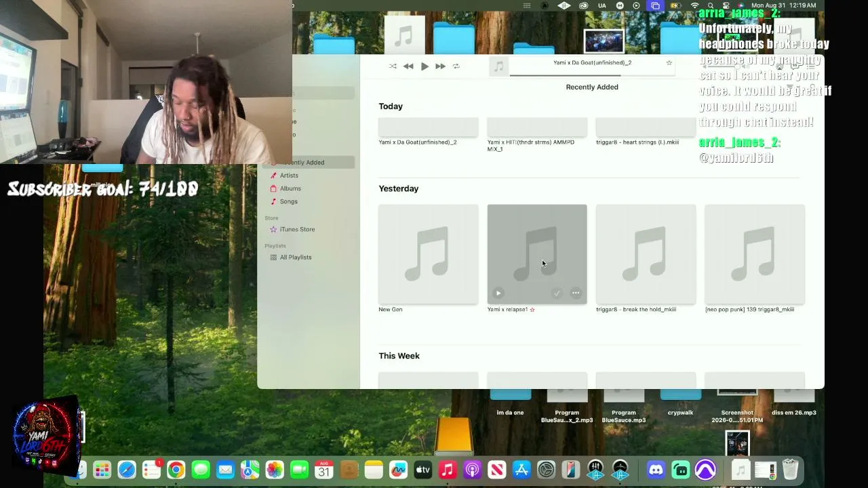Click the highlighted screen mirroring menu bar icon
The width and height of the screenshot is (868, 488).
655,5
